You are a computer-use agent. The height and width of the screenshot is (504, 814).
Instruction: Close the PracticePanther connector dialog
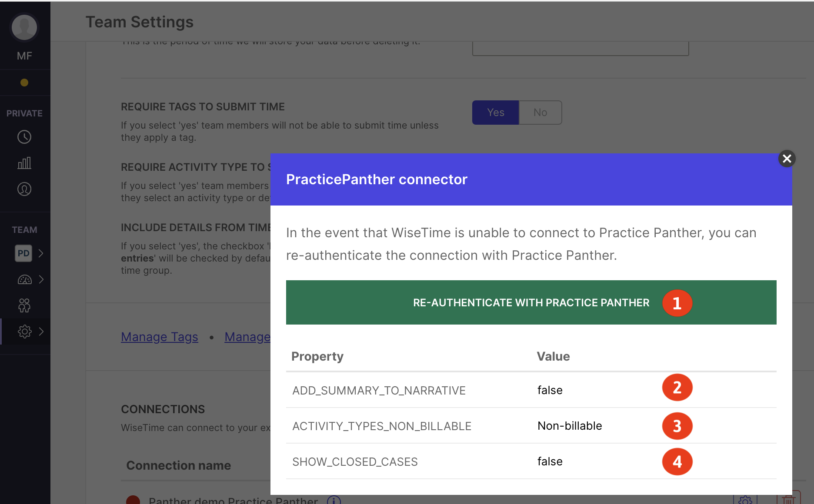click(x=787, y=159)
